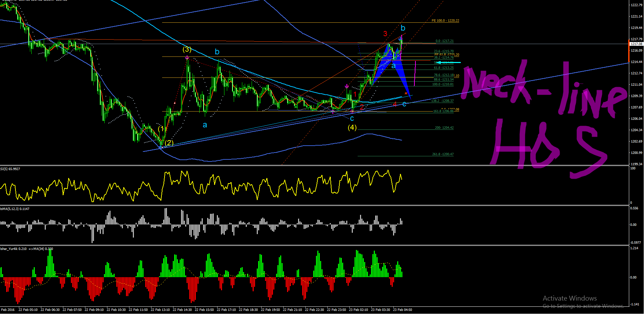644x314 pixels.
Task: Click the RSI(5) indicator label
Action: (x=10, y=169)
